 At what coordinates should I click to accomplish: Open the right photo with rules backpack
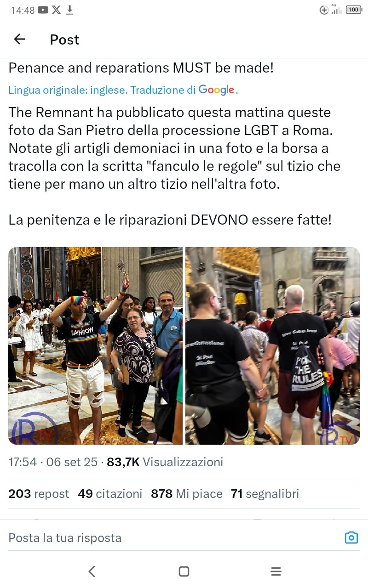click(x=272, y=346)
